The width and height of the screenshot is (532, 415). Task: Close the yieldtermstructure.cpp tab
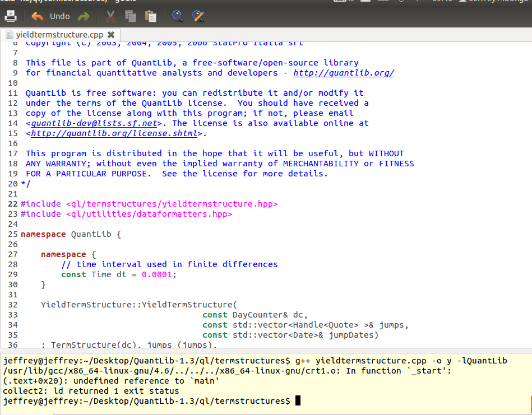[110, 35]
